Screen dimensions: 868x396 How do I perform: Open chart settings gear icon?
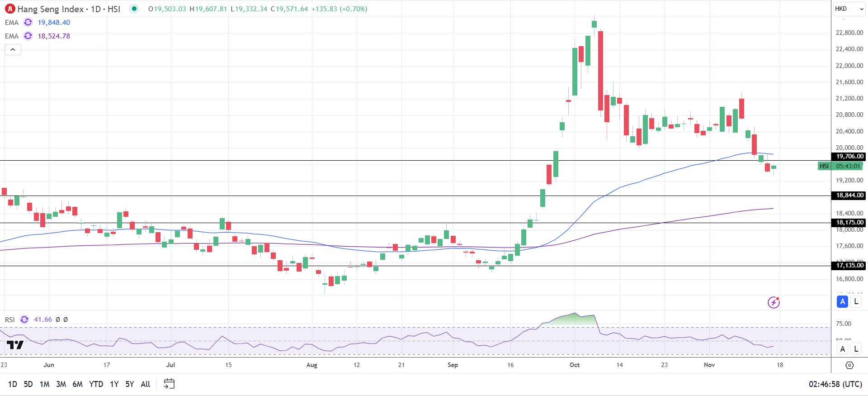849,365
